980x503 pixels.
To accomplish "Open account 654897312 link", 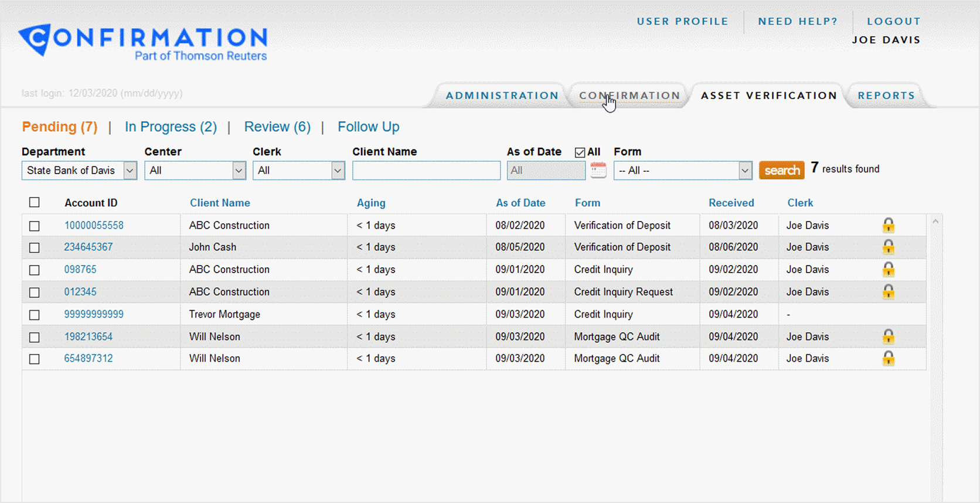I will point(89,358).
